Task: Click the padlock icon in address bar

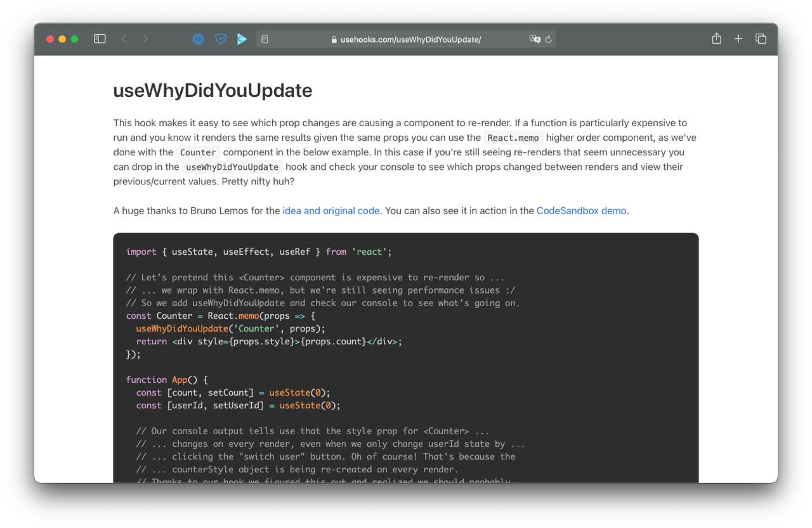Action: 334,39
